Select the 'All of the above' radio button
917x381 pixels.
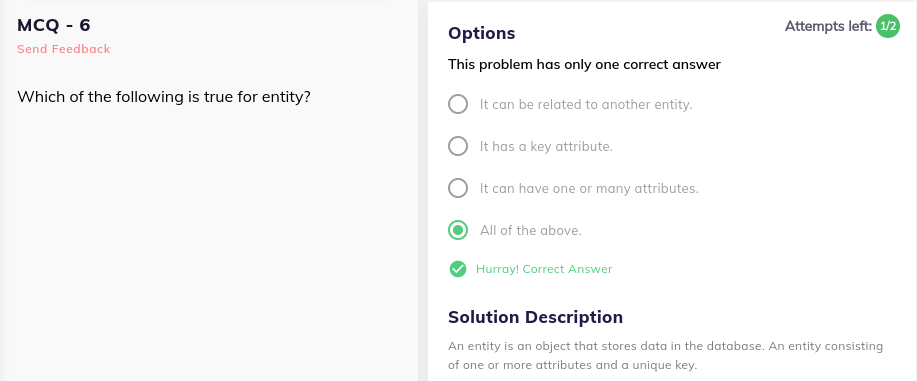(458, 231)
